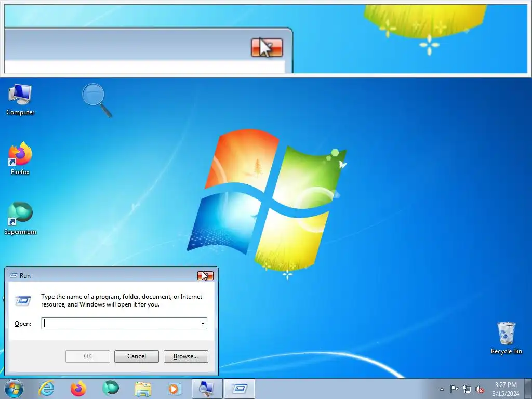Screen dimensions: 532x399
Task: Switch to Magnifier taskbar button
Action: [207, 389]
